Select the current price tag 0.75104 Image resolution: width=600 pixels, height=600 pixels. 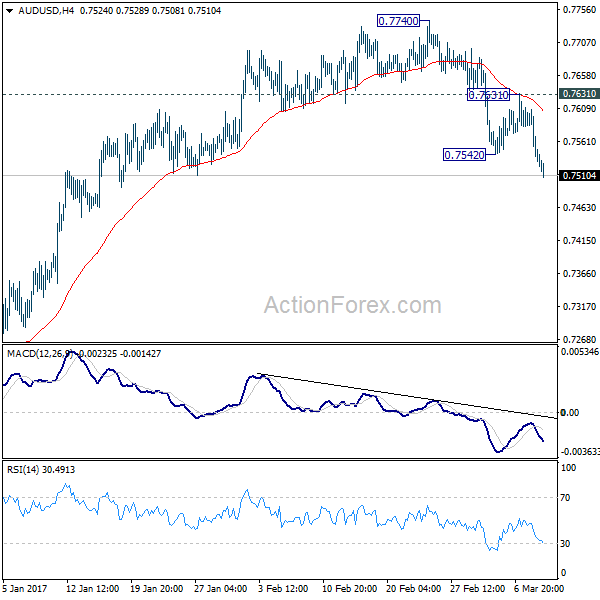[579, 176]
